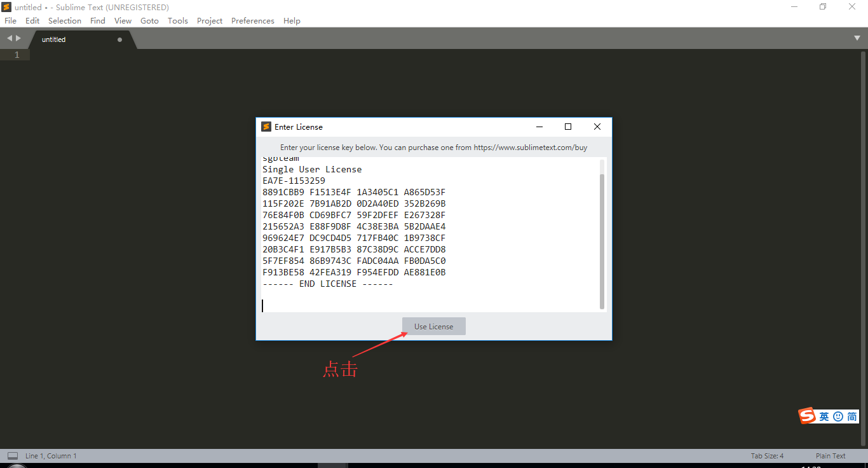Select the untitled tab

click(81, 39)
